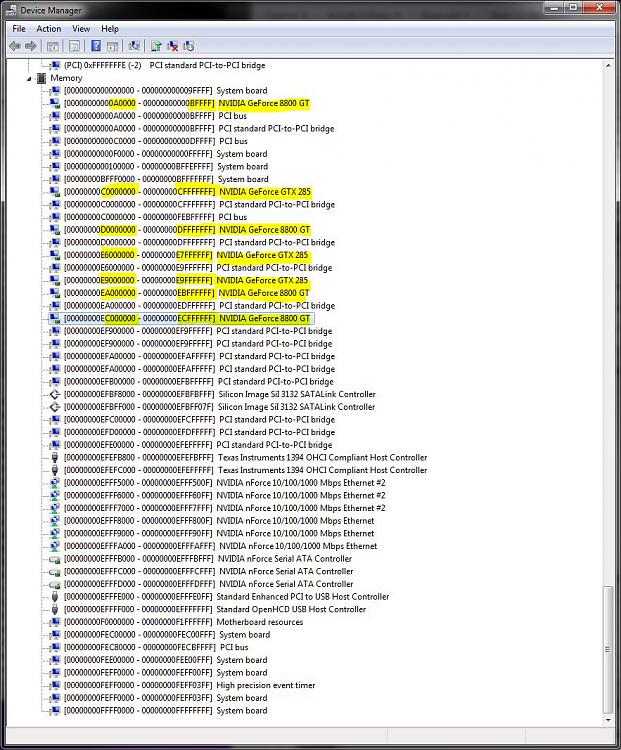621x750 pixels.
Task: Select GeForce 8800 GT at 00000000EC000000
Action: point(187,318)
